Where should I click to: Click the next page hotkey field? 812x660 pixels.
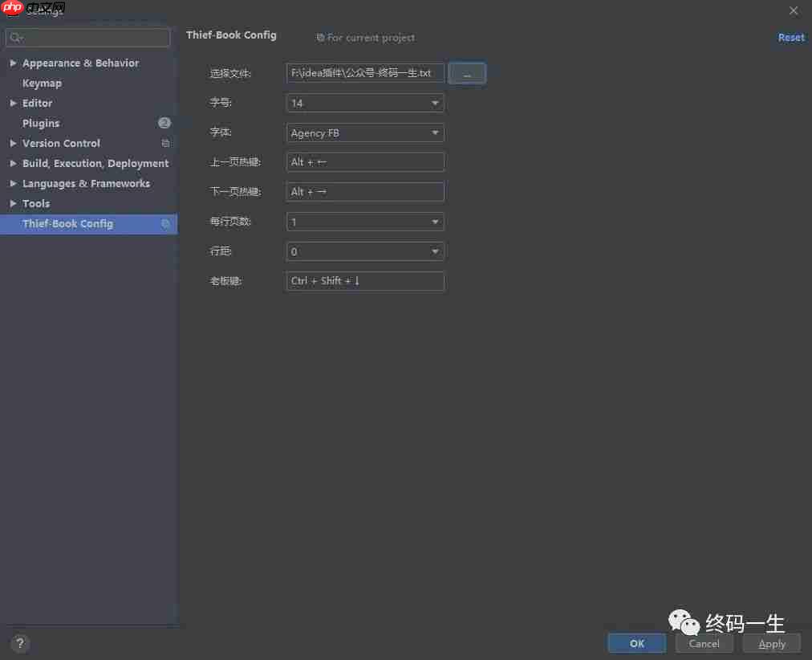click(365, 192)
